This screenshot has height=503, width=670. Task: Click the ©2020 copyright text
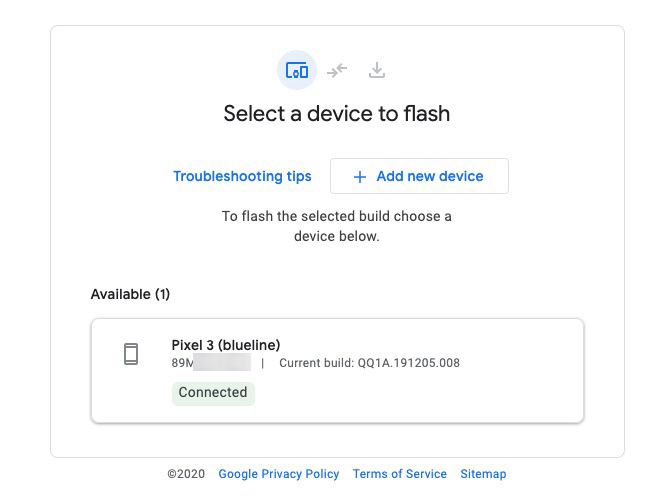pos(186,474)
